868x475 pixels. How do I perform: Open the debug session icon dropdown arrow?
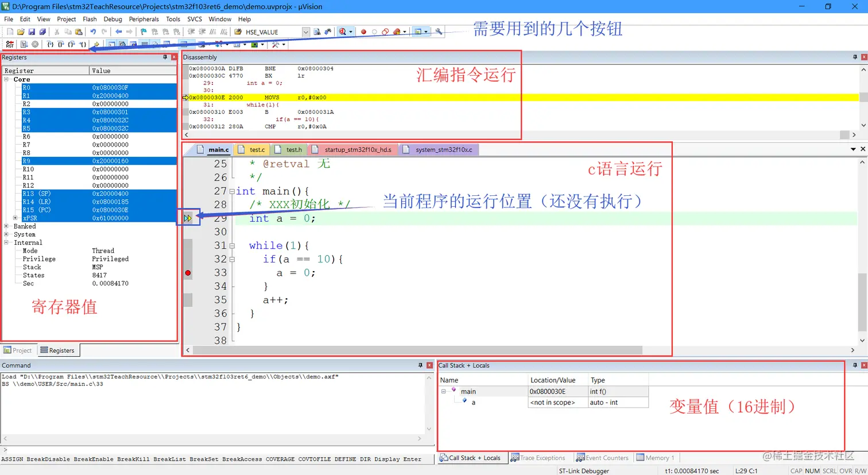coord(350,32)
